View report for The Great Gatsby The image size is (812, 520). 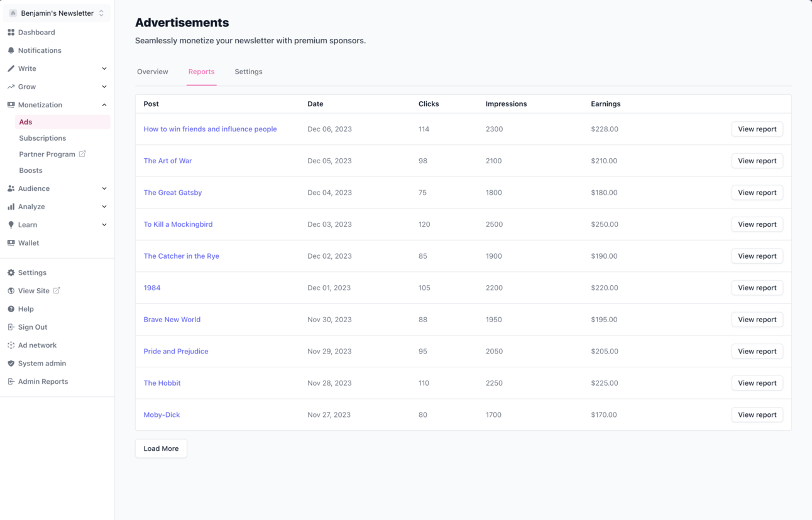click(x=757, y=193)
